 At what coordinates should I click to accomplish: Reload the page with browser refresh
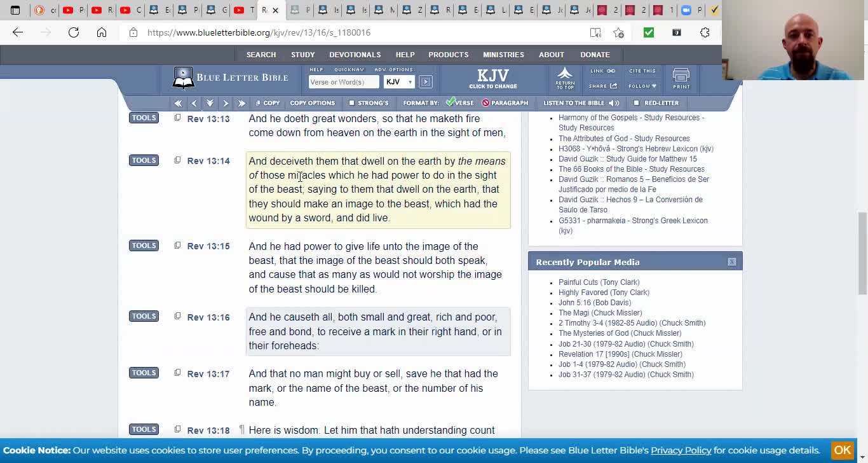coord(74,32)
